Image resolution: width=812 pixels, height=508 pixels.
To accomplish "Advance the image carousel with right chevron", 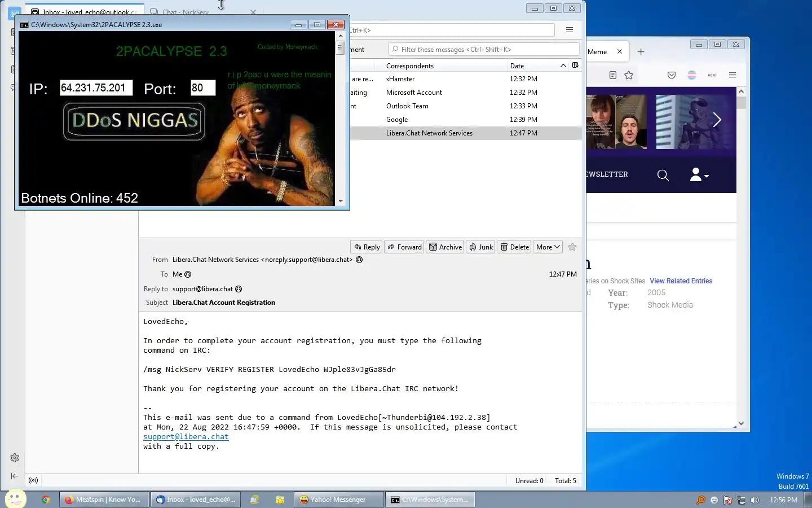I will [717, 120].
